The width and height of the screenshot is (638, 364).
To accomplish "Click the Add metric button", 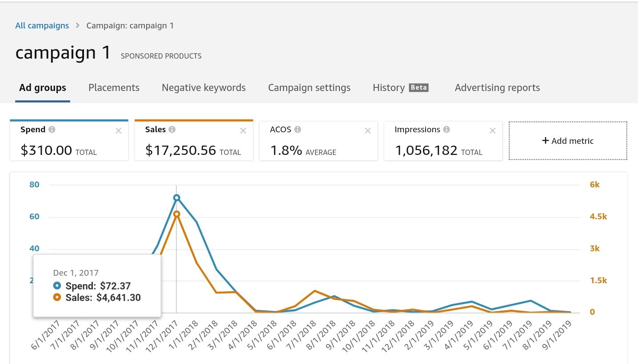I will click(567, 141).
